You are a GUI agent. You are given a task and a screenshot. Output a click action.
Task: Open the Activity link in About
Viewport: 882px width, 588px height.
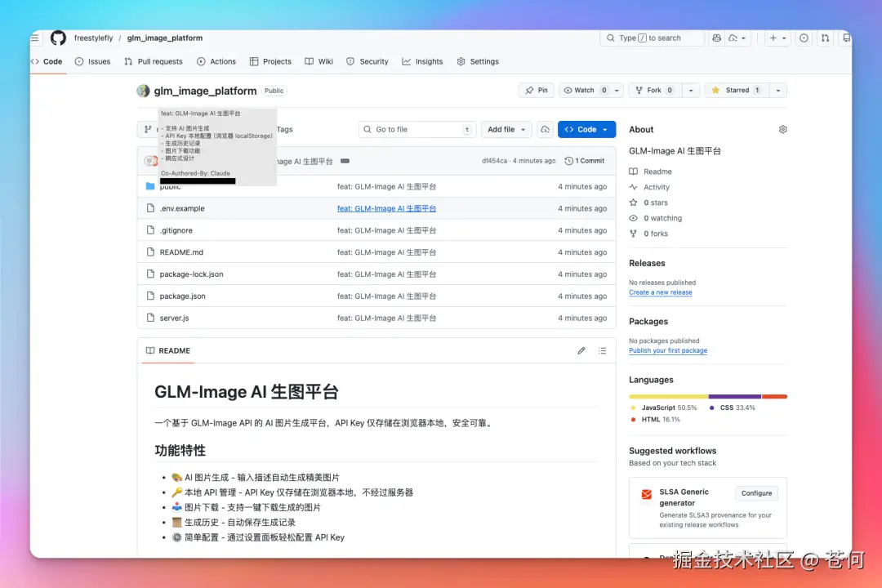[x=657, y=187]
